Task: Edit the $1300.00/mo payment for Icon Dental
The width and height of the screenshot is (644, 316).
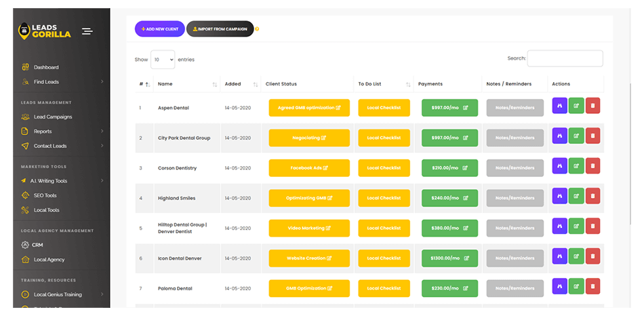Action: pos(449,258)
